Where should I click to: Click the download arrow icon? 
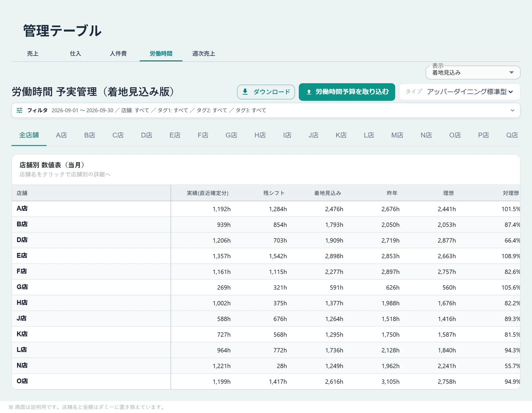tap(245, 92)
